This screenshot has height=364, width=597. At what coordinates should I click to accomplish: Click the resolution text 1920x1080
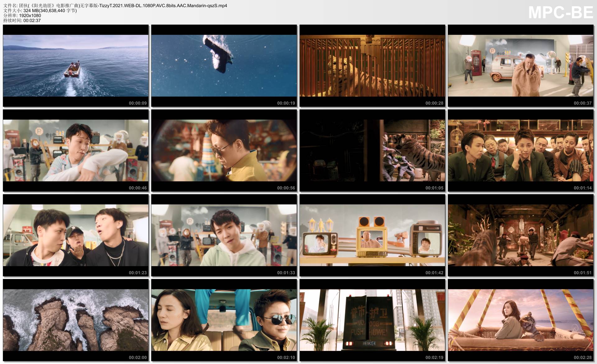click(30, 16)
